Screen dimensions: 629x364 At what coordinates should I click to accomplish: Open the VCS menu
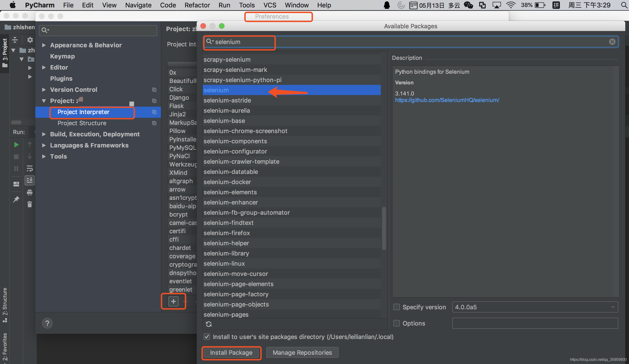click(270, 5)
